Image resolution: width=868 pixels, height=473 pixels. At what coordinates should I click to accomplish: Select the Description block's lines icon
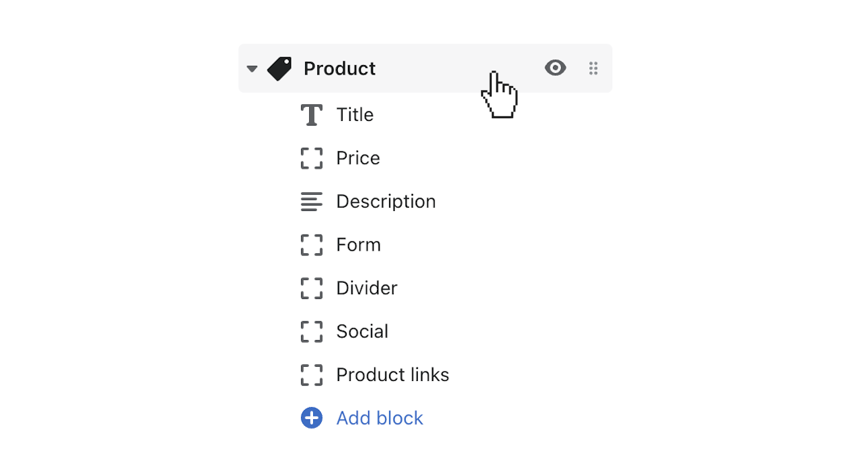[312, 201]
